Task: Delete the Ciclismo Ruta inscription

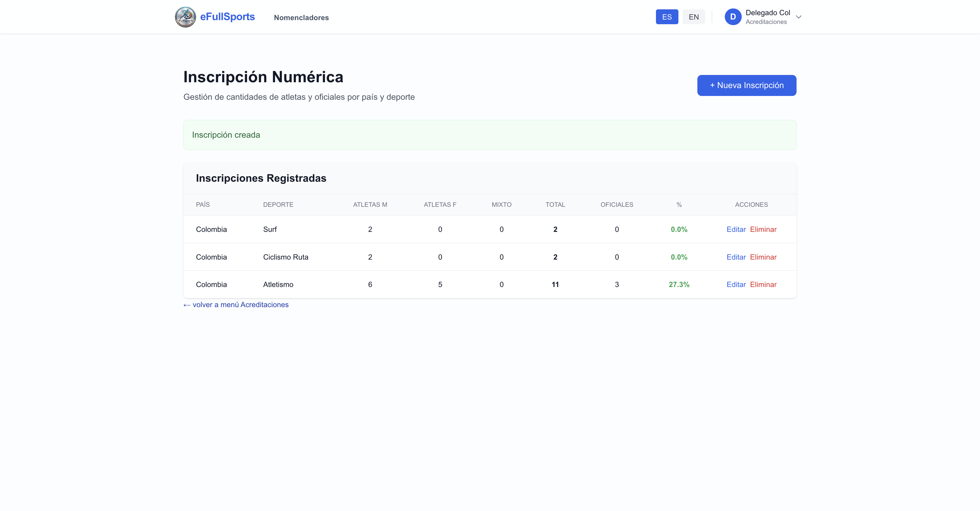Action: 763,257
